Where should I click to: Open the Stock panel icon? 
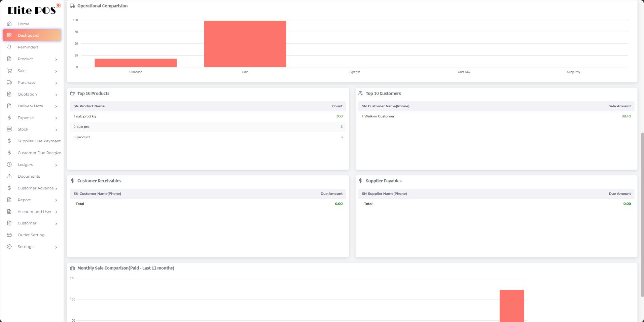click(9, 129)
